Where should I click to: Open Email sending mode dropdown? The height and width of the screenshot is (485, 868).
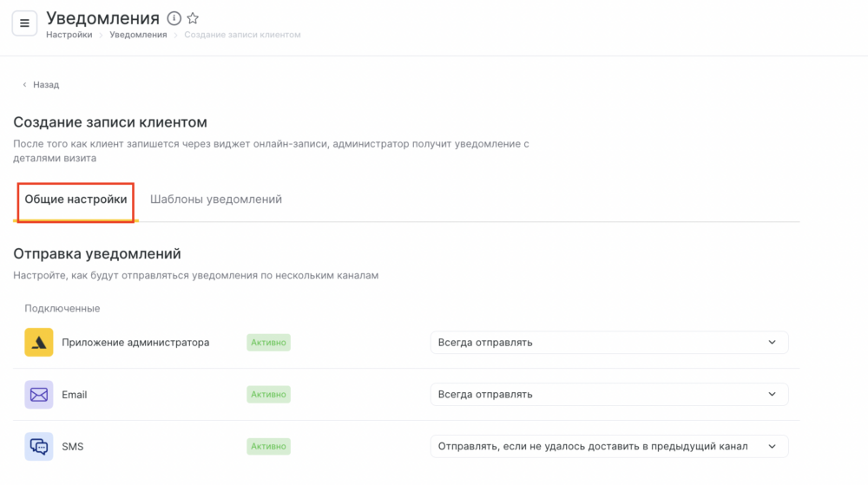click(x=609, y=394)
